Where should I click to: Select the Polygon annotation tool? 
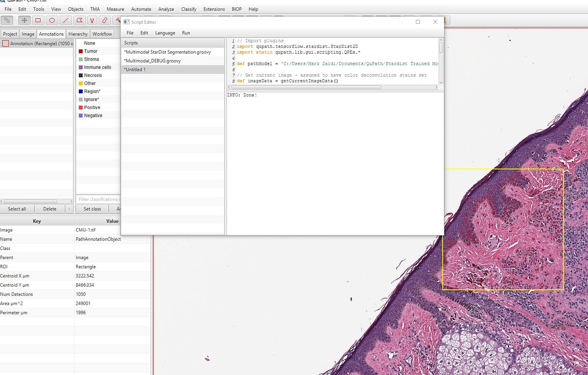[x=79, y=20]
